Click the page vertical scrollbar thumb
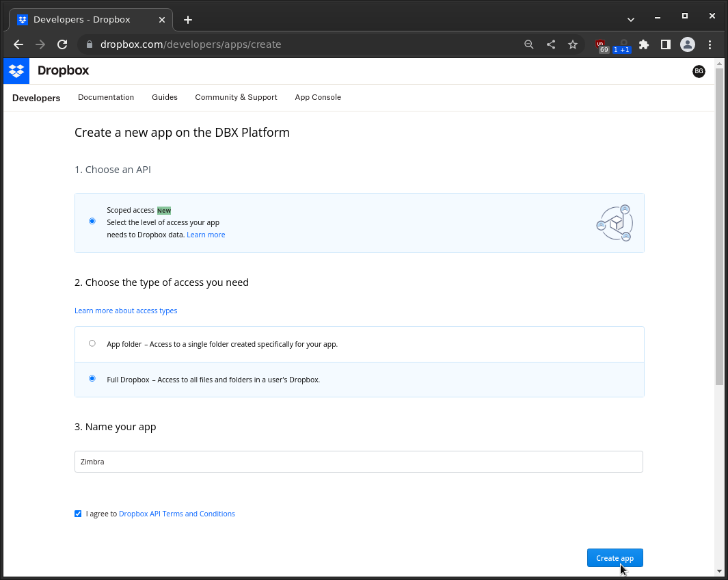 click(719, 226)
